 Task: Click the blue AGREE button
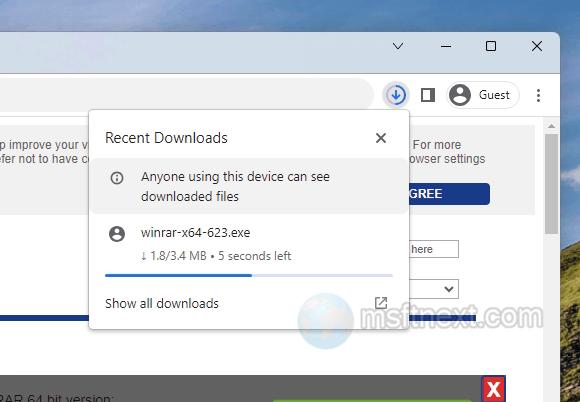click(449, 194)
